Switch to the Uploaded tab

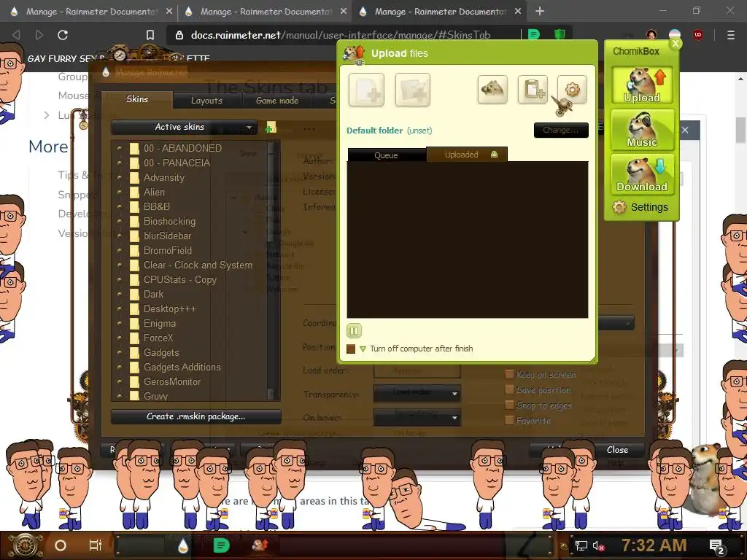point(467,155)
